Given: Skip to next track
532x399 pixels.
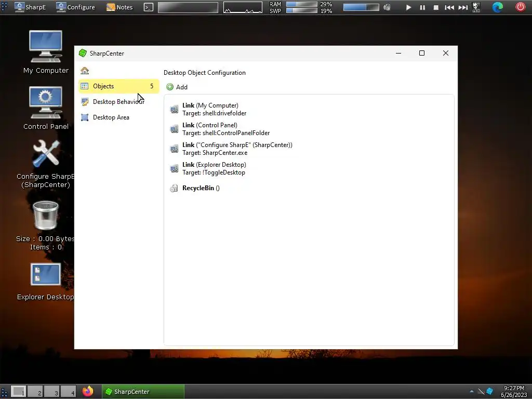Looking at the screenshot, I should [x=463, y=7].
